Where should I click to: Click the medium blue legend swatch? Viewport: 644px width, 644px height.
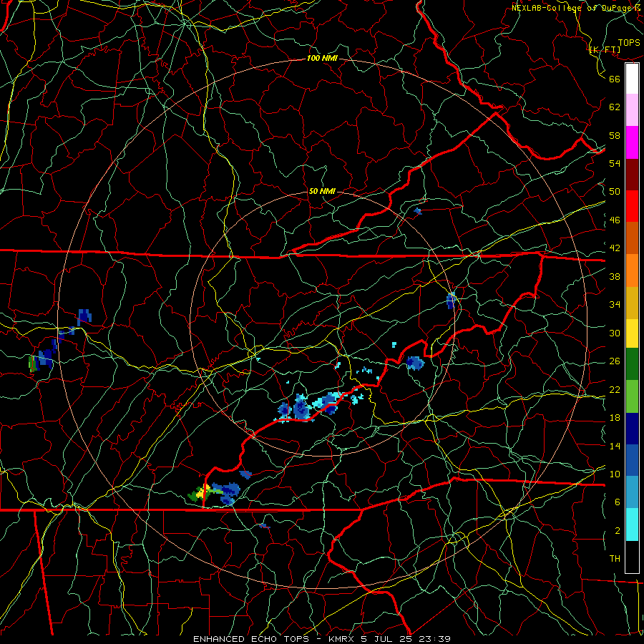pos(632,460)
